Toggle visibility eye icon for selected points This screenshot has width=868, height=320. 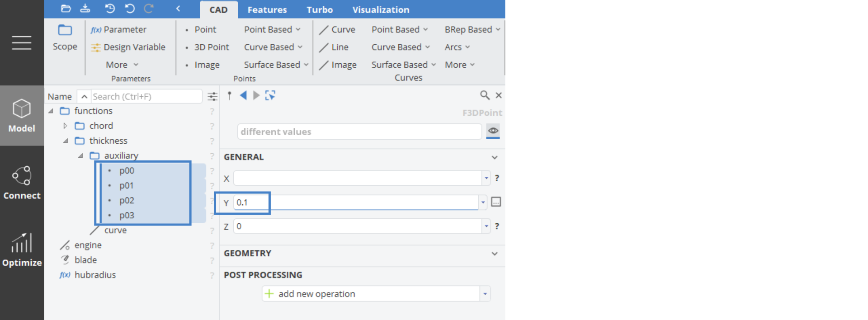click(x=493, y=131)
